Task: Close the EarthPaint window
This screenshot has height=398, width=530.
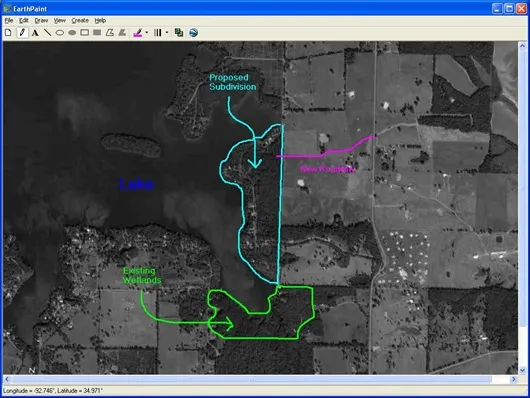Action: (x=522, y=8)
